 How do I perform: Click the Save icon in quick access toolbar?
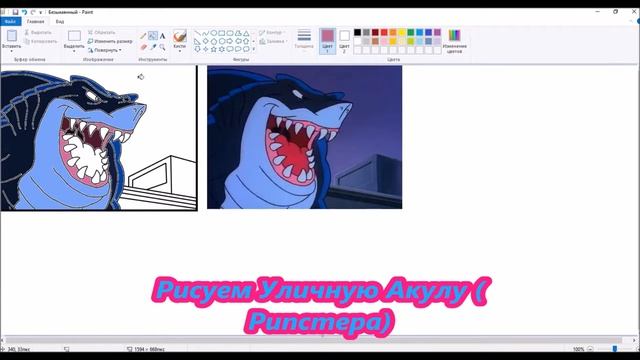tap(16, 12)
